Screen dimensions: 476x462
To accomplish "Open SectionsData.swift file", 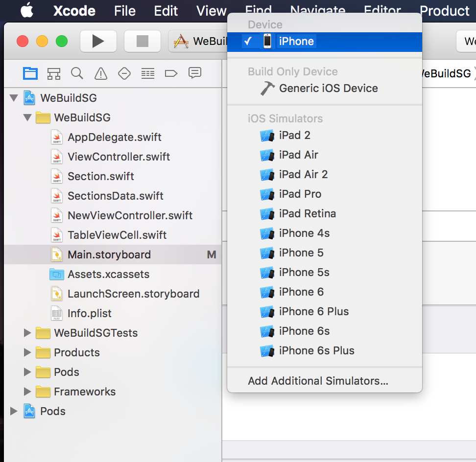I will pyautogui.click(x=113, y=196).
